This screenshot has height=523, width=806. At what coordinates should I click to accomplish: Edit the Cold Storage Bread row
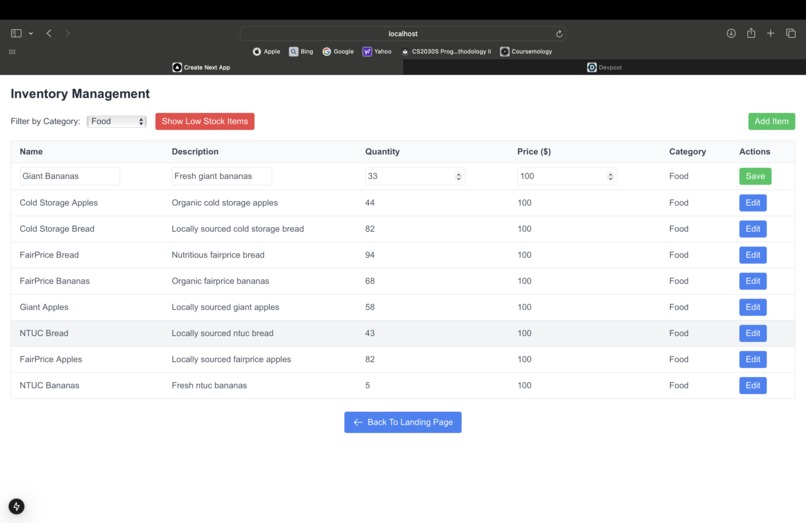coord(753,229)
